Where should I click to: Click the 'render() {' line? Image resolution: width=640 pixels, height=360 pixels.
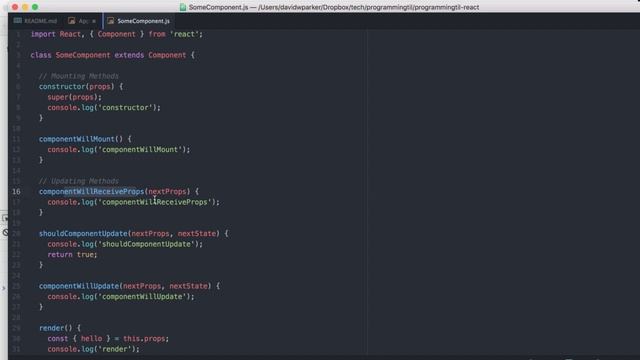click(60, 328)
